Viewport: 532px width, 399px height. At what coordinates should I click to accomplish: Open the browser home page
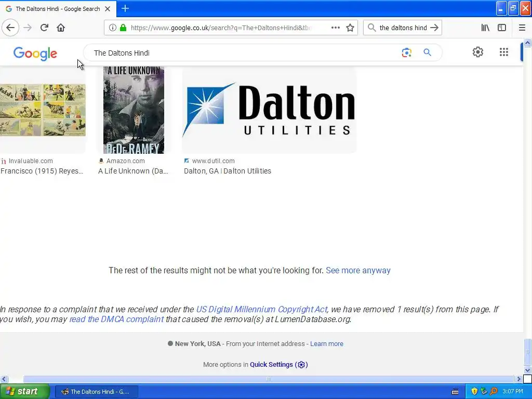61,28
